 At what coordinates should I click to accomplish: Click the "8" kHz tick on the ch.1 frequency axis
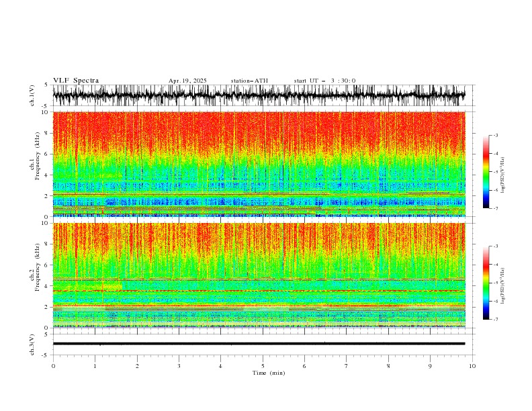pos(47,133)
